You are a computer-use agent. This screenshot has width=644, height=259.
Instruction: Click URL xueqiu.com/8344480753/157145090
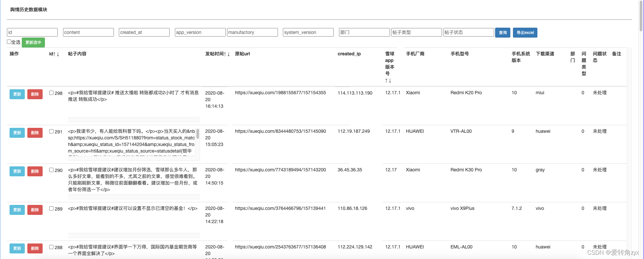(x=280, y=131)
